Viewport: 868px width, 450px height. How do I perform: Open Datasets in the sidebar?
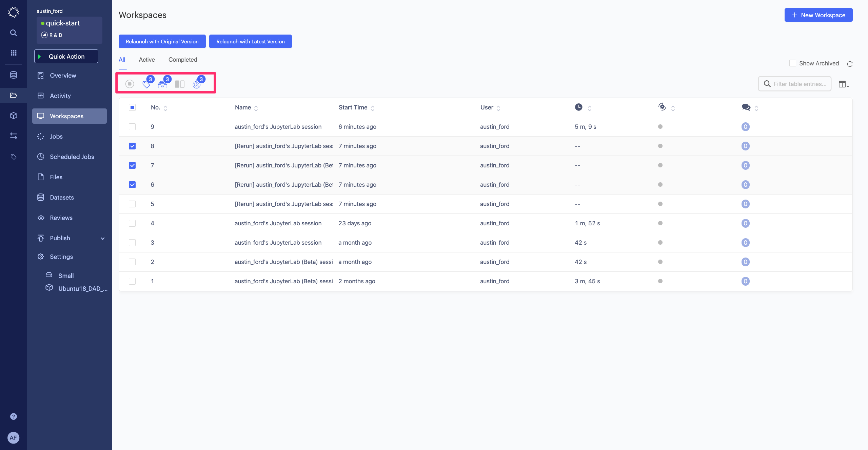pyautogui.click(x=70, y=198)
